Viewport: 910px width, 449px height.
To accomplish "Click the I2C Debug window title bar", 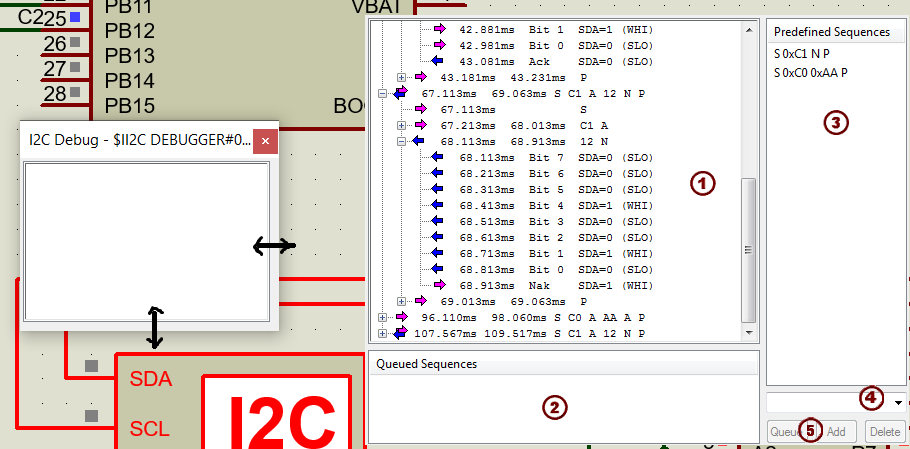I will pos(140,140).
